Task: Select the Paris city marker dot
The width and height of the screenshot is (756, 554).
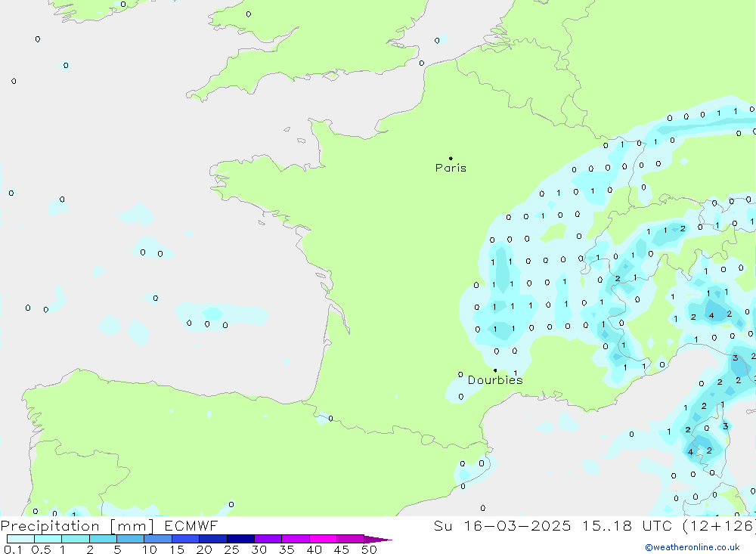Action: pos(451,158)
